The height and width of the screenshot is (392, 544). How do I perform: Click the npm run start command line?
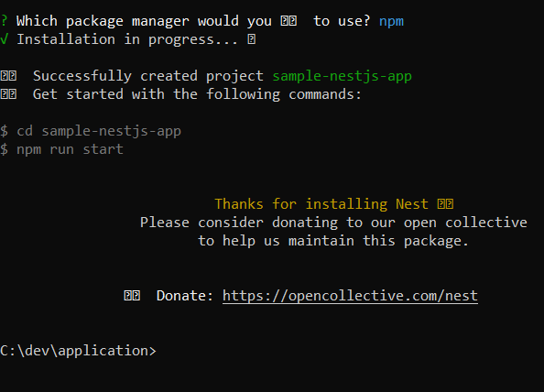tap(61, 149)
